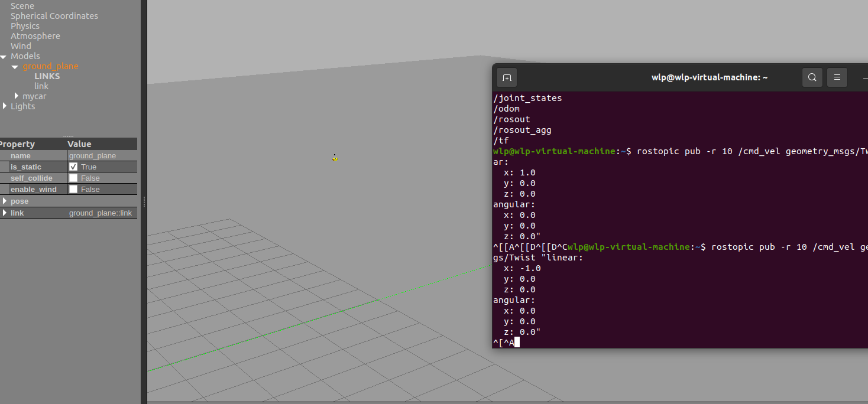The height and width of the screenshot is (404, 868).
Task: Click the terminal search icon
Action: [x=812, y=77]
